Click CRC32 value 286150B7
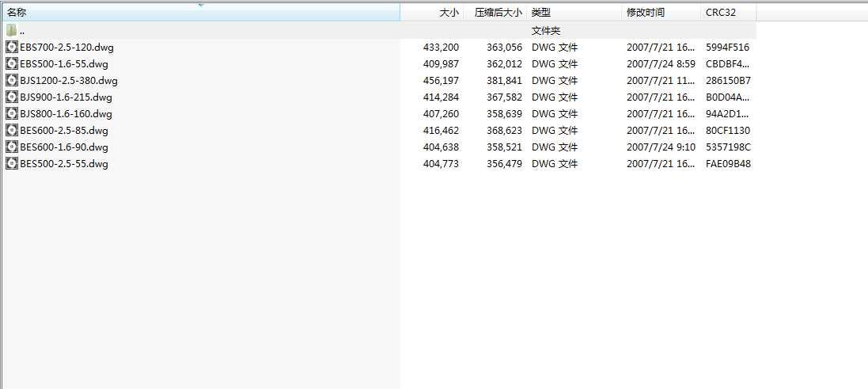 tap(728, 80)
